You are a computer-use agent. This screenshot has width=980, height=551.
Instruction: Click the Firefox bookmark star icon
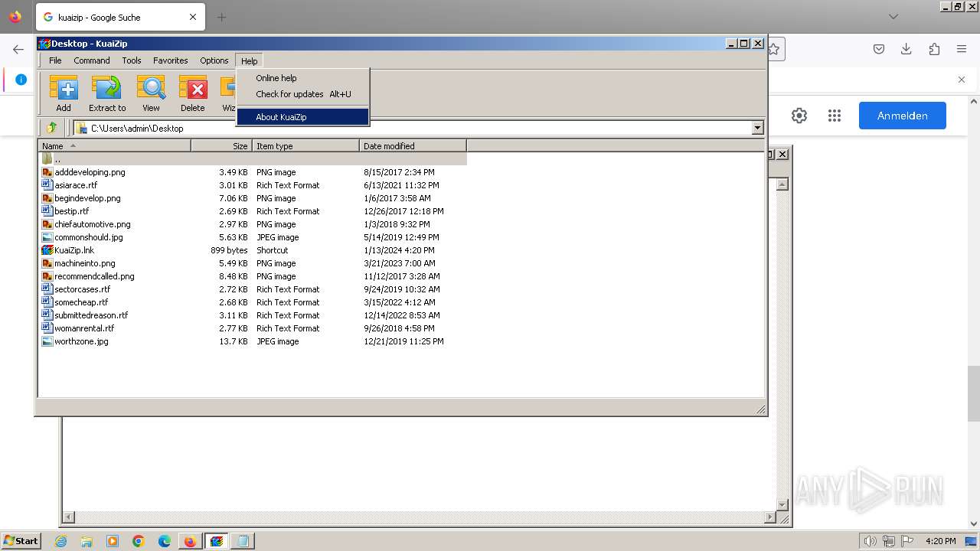[774, 49]
